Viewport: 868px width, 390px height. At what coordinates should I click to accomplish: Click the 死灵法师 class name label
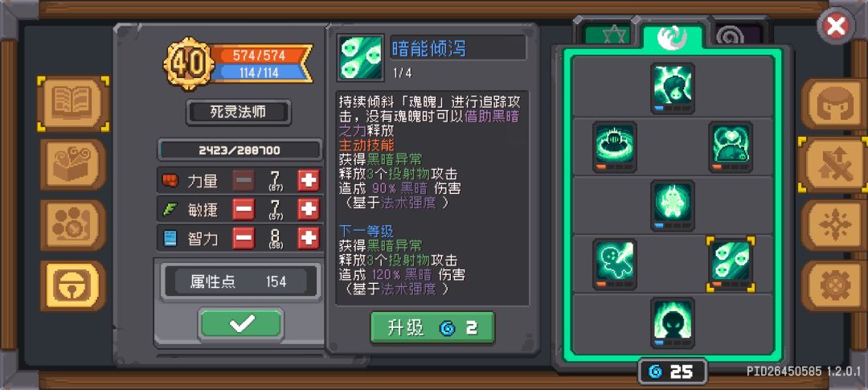pyautogui.click(x=238, y=113)
